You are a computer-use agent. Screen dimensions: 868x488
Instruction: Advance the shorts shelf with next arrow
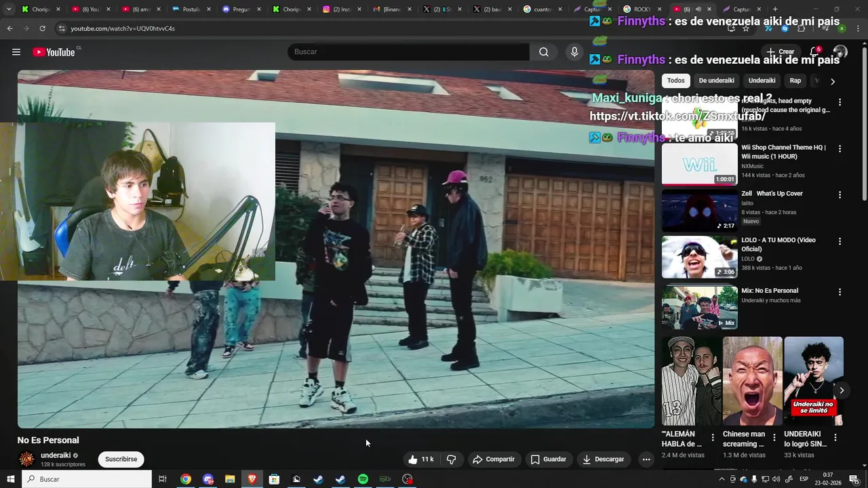842,390
